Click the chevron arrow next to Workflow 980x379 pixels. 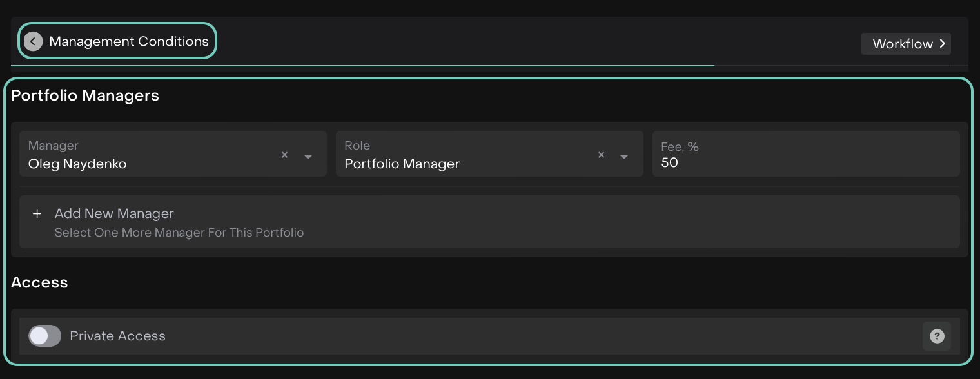[x=943, y=44]
